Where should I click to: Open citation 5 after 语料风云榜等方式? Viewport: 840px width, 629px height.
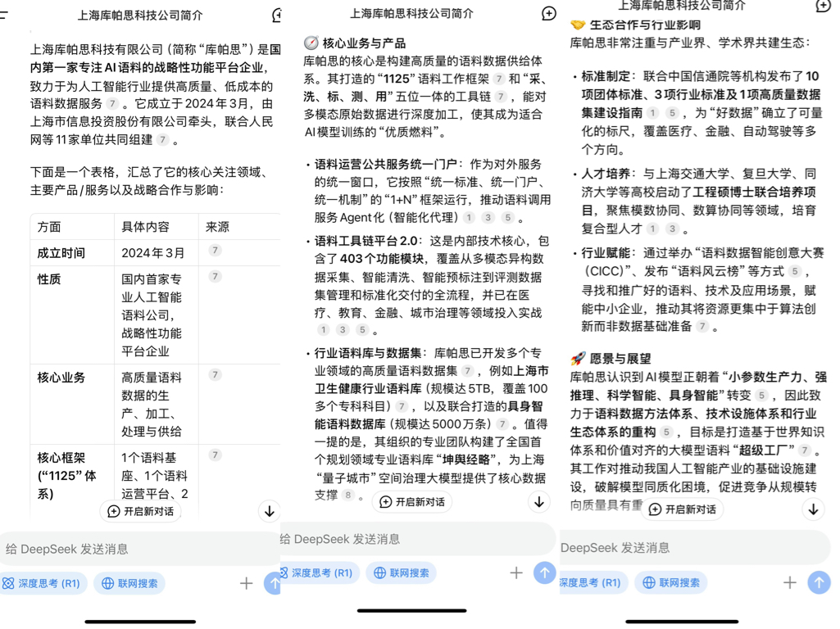pyautogui.click(x=794, y=271)
